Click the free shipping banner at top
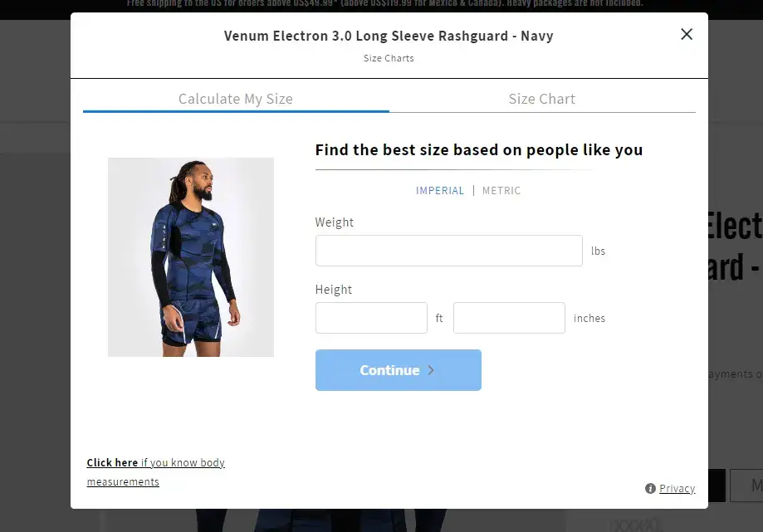The height and width of the screenshot is (532, 763). pyautogui.click(x=385, y=4)
